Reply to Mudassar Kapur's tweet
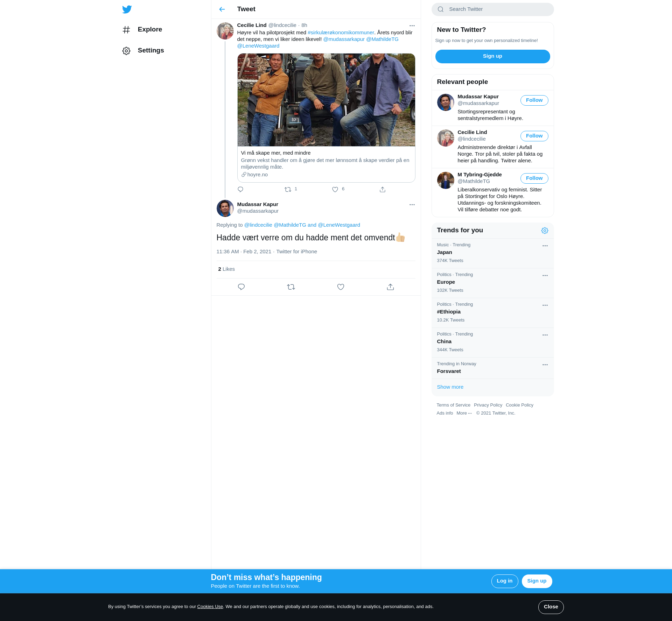672x621 pixels. coord(241,287)
